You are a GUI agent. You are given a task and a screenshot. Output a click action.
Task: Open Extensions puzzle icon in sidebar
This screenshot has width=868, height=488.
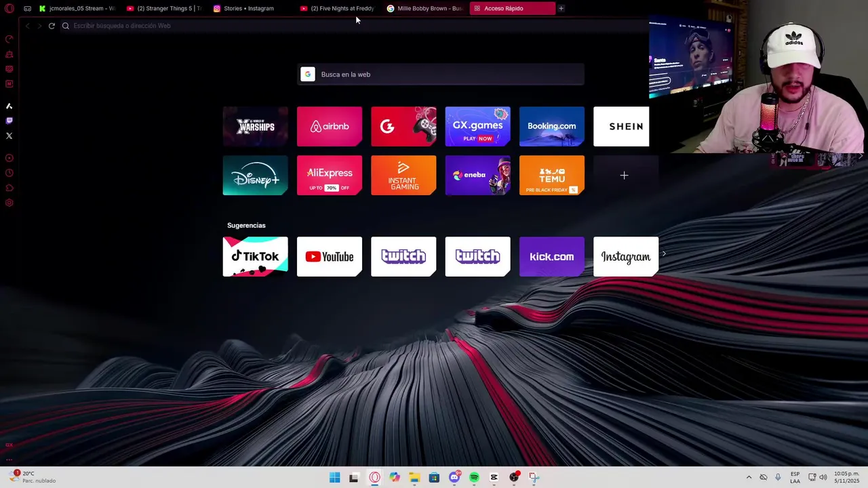9,188
